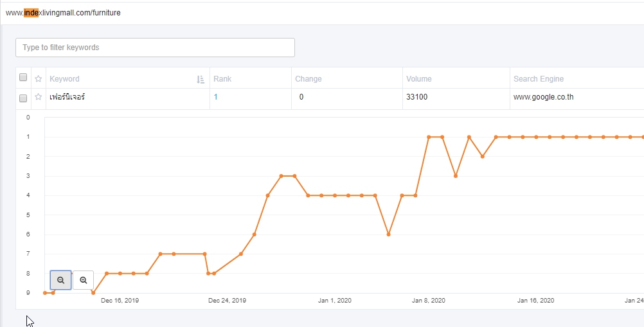
Task: Check the เฟอร์นิเจอร์ row checkbox
Action: coord(23,98)
